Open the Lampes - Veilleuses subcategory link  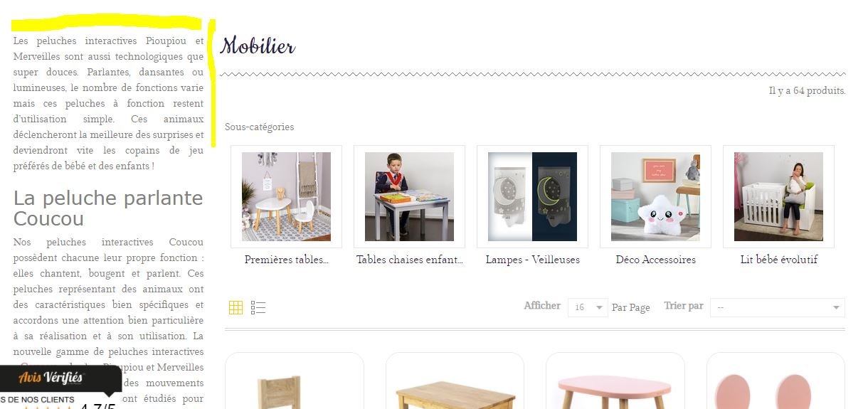coord(532,260)
